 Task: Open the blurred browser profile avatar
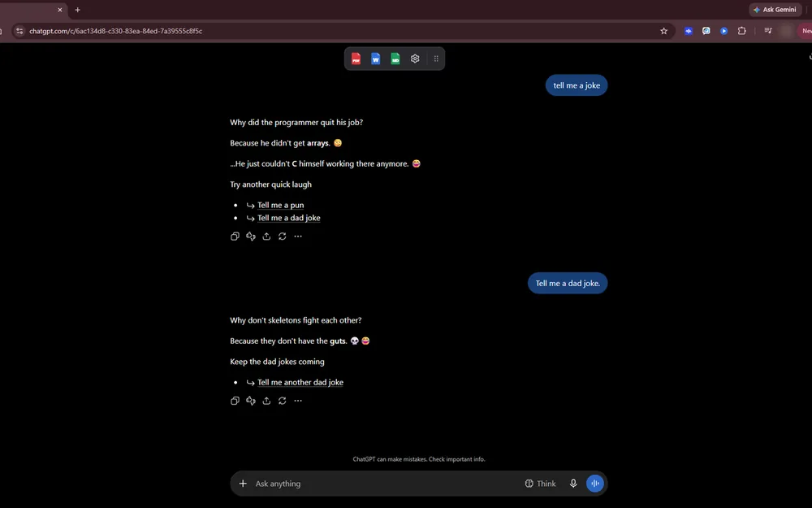pos(786,31)
